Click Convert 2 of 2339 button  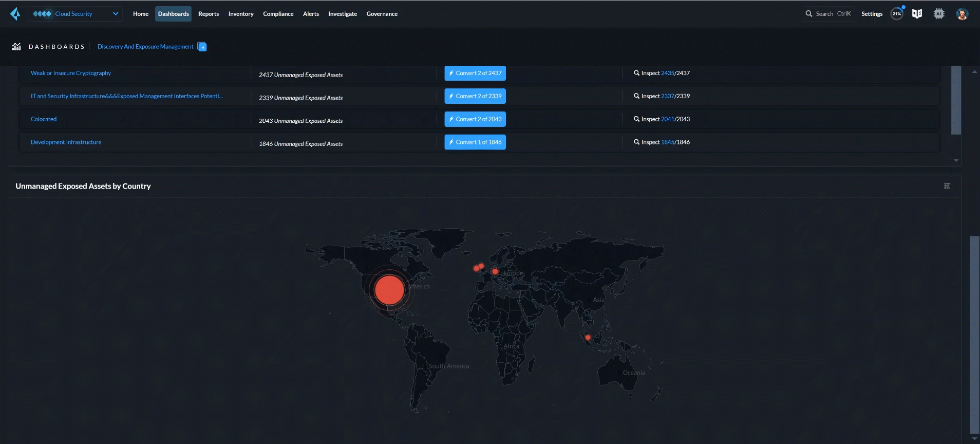475,96
